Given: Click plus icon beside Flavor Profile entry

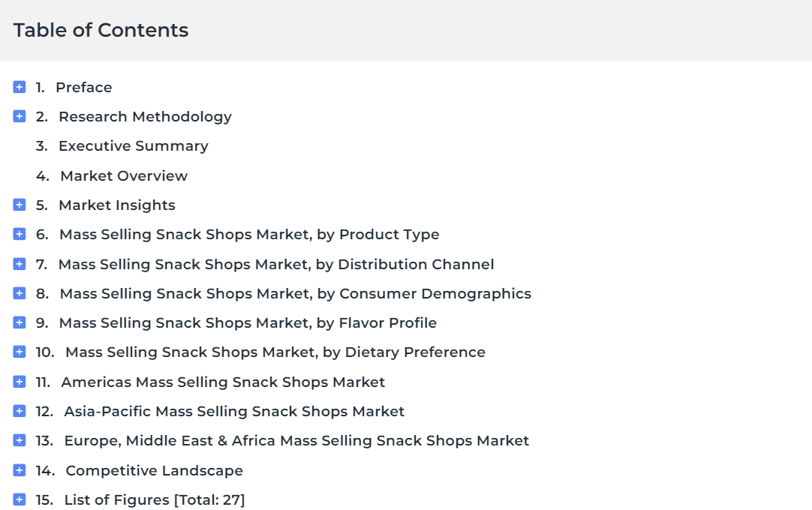Looking at the screenshot, I should click(x=20, y=322).
